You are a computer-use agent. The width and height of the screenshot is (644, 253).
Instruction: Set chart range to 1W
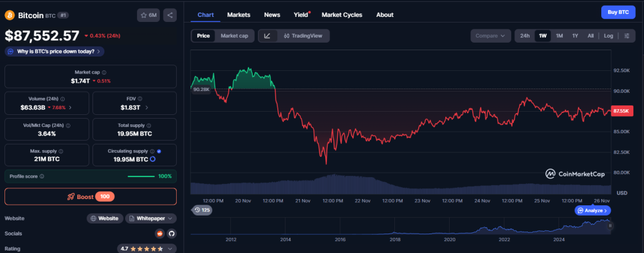pyautogui.click(x=543, y=36)
